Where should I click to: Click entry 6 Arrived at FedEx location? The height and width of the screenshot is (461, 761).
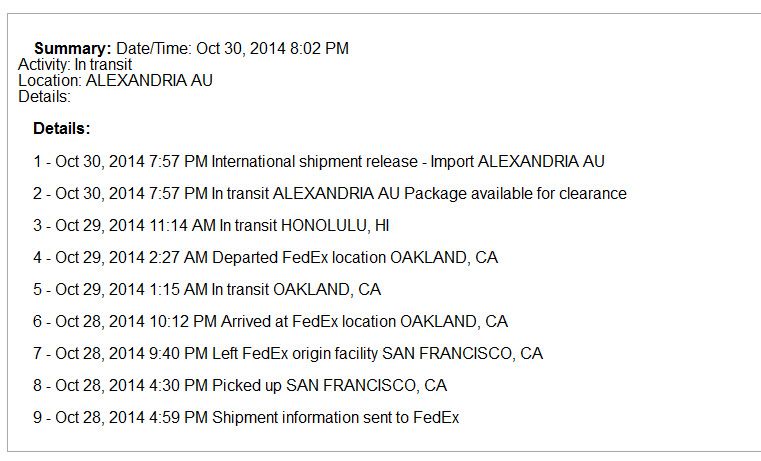(270, 321)
